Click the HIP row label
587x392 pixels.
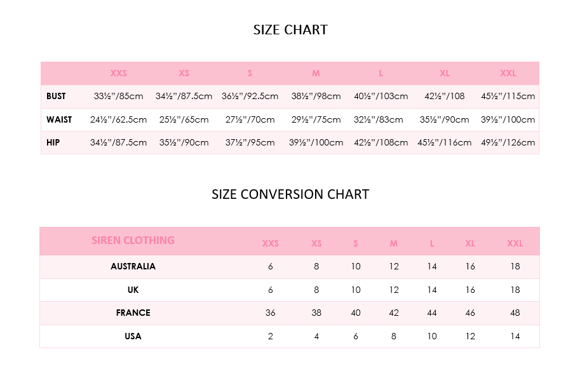click(x=53, y=142)
